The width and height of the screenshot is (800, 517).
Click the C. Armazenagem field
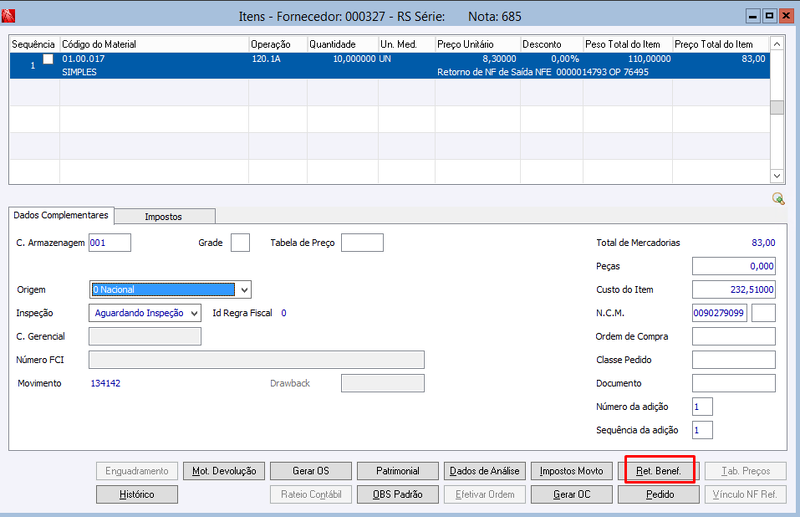(110, 243)
